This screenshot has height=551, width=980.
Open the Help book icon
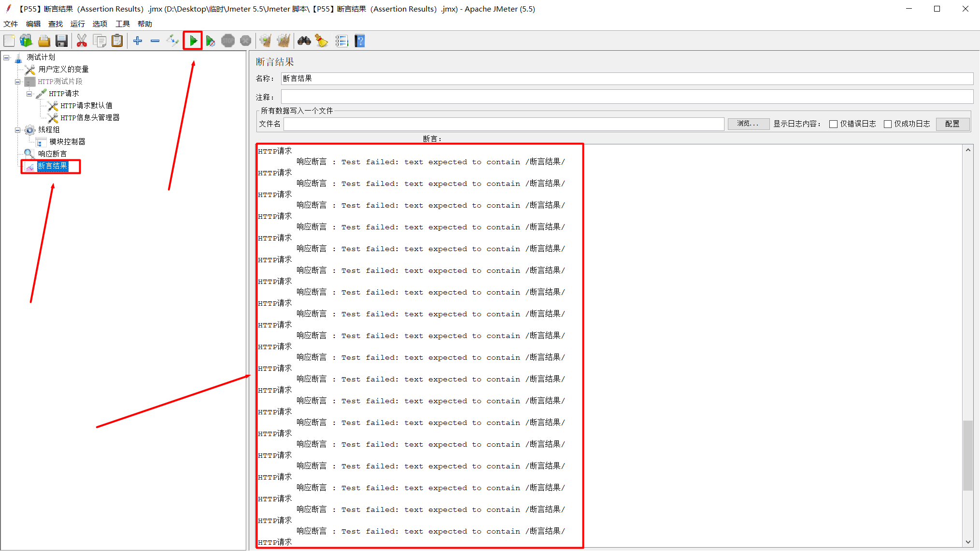pos(360,41)
